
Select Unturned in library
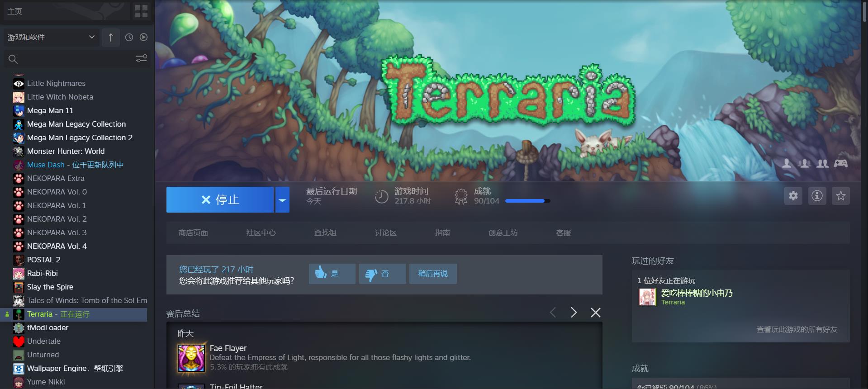pyautogui.click(x=43, y=355)
